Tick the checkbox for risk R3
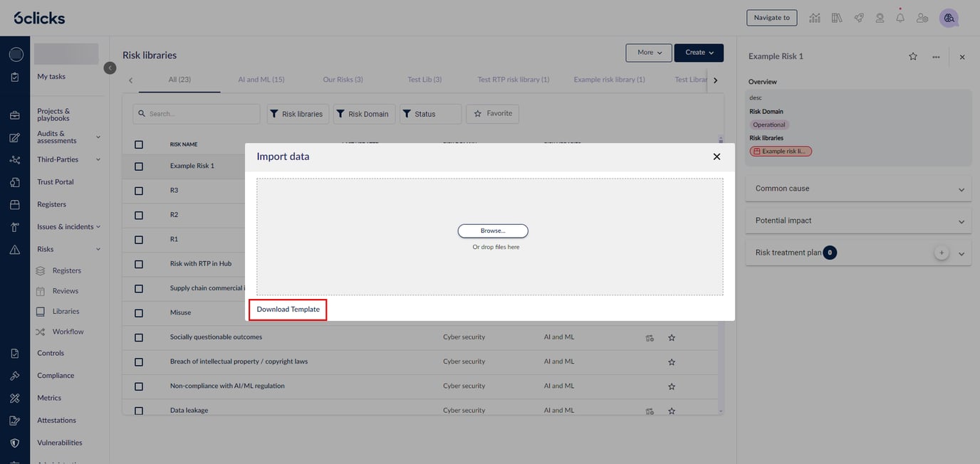 tap(139, 191)
